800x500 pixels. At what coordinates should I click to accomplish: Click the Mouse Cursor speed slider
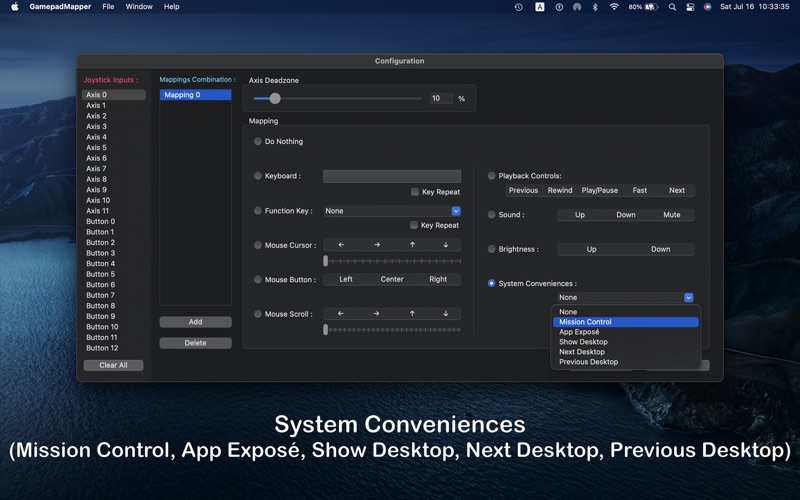click(x=392, y=261)
